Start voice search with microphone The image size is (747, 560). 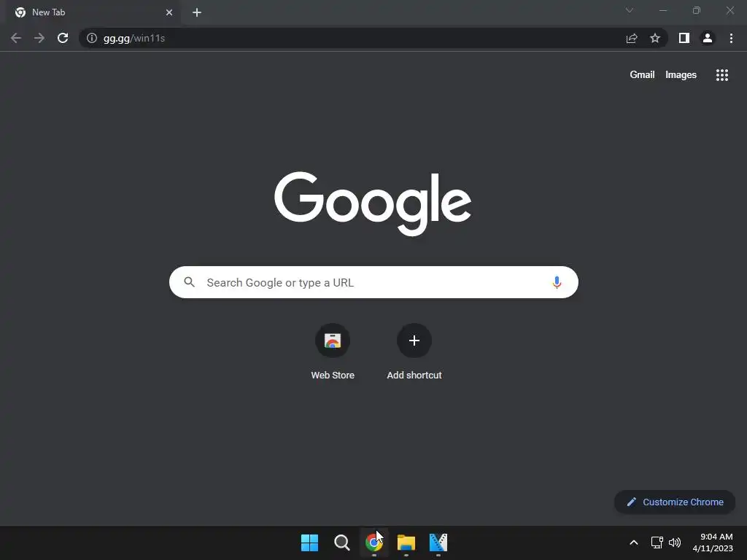click(x=557, y=282)
